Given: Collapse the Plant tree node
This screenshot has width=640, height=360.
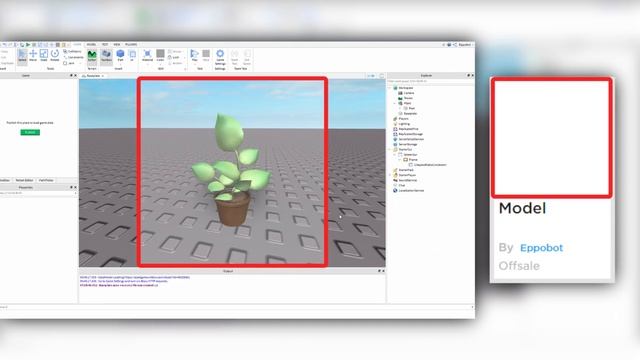Looking at the screenshot, I should coord(395,103).
